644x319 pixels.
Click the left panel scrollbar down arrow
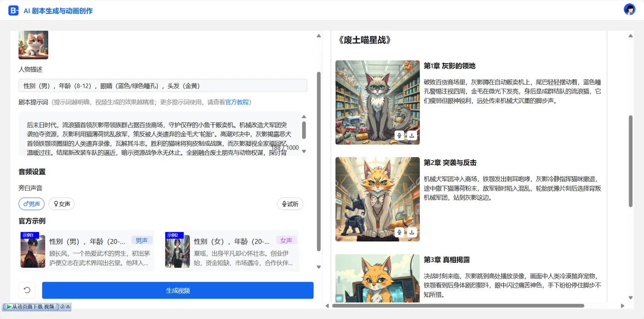319,267
